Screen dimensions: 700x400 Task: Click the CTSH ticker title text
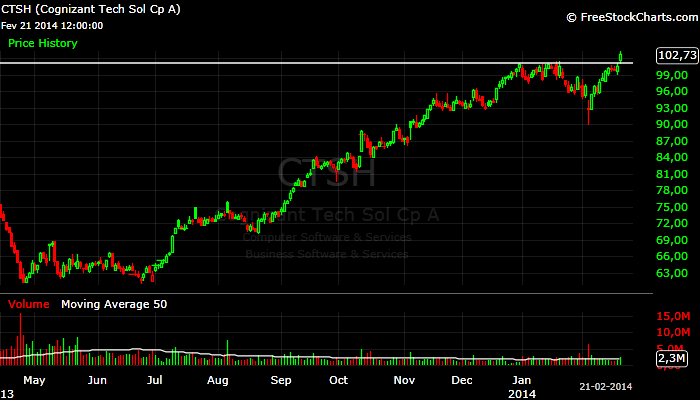(x=91, y=9)
